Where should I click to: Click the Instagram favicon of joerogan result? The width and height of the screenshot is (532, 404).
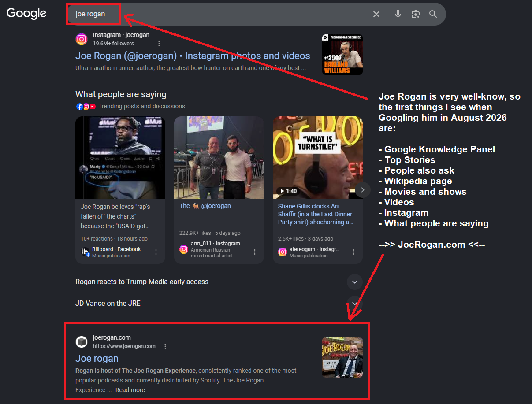(82, 39)
